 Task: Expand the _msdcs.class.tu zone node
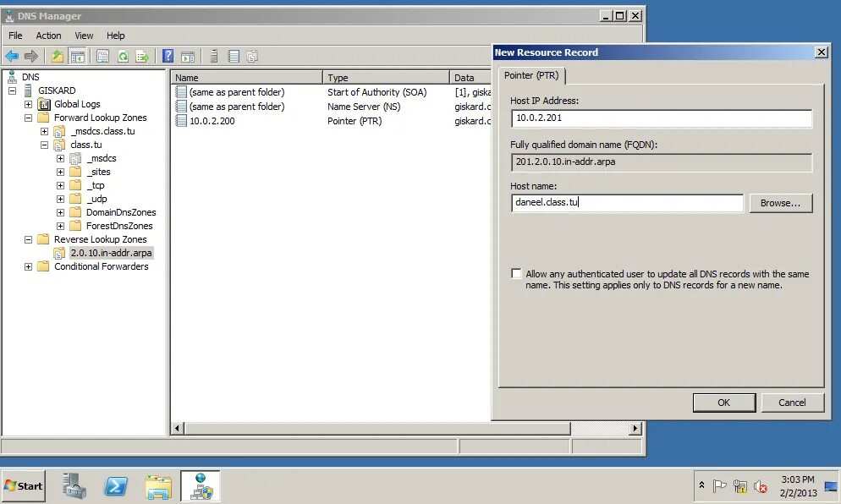[45, 131]
